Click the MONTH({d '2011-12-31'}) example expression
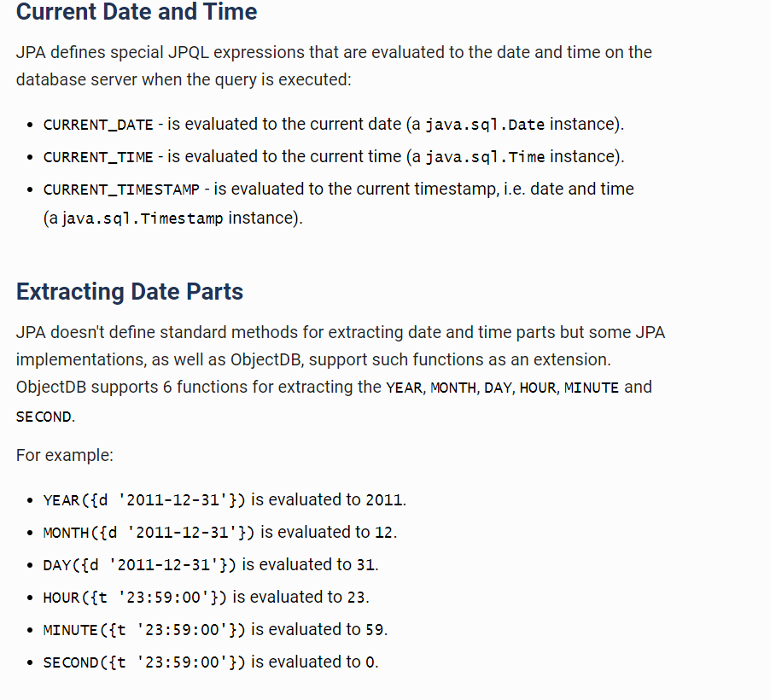The width and height of the screenshot is (770, 700). [x=149, y=533]
